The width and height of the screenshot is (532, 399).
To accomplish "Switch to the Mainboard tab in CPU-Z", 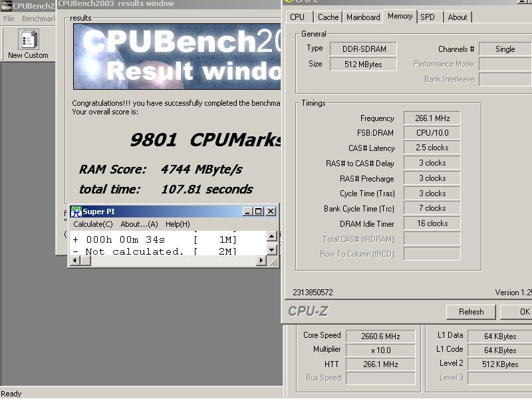I will (363, 17).
